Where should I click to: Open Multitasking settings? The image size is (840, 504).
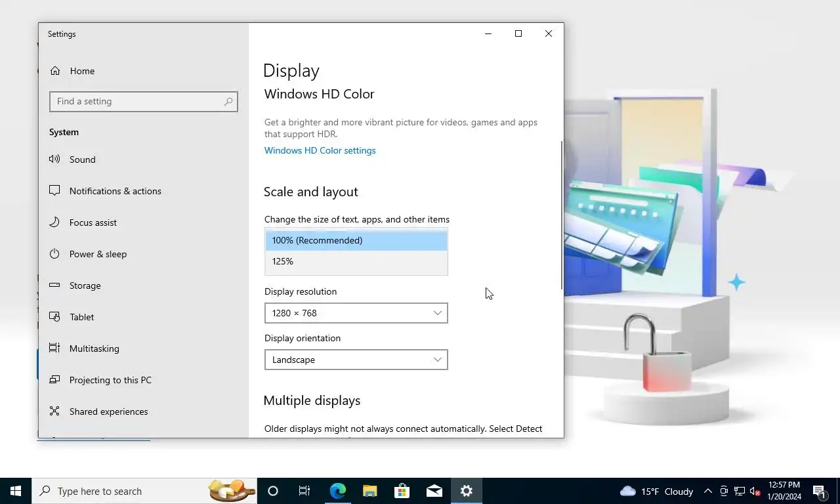pyautogui.click(x=143, y=348)
